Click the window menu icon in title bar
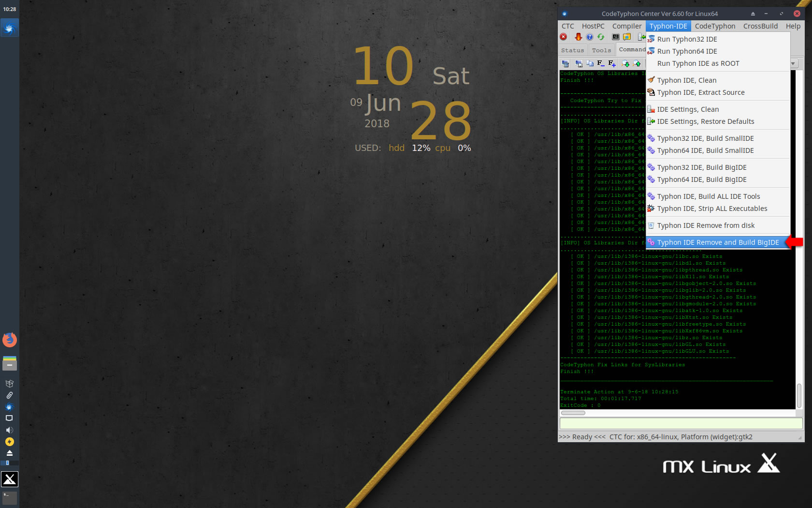Screen dimensions: 812x508 point(564,14)
